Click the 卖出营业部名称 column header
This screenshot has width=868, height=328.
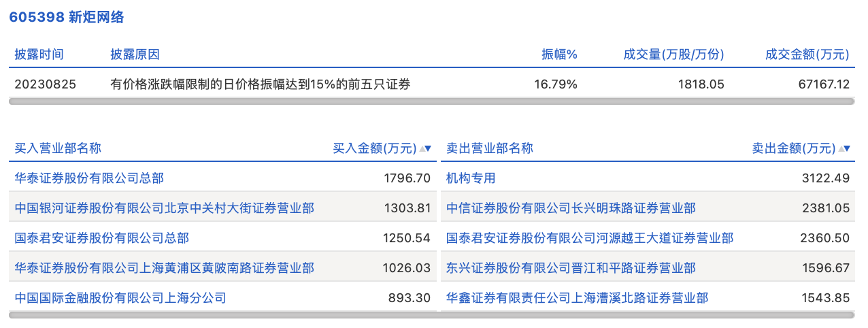click(489, 148)
